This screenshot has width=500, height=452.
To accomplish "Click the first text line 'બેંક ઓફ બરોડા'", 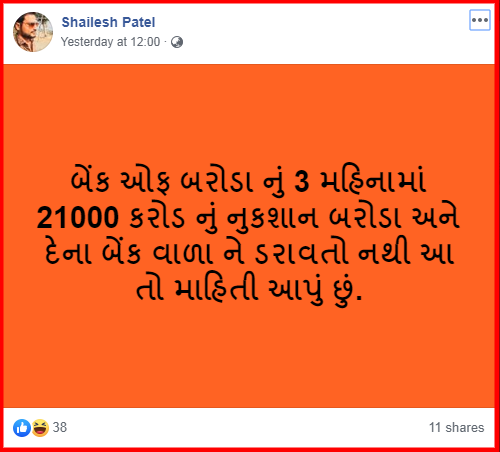I will pos(161,181).
